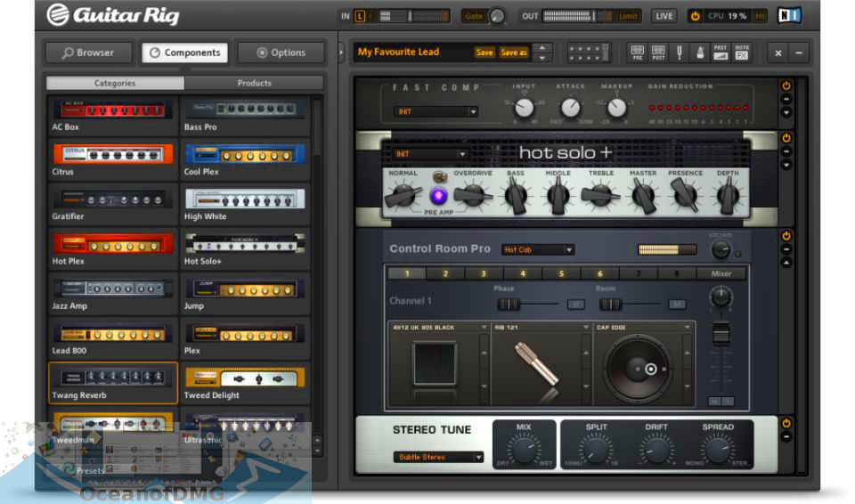Select the Categories tab

tap(115, 83)
